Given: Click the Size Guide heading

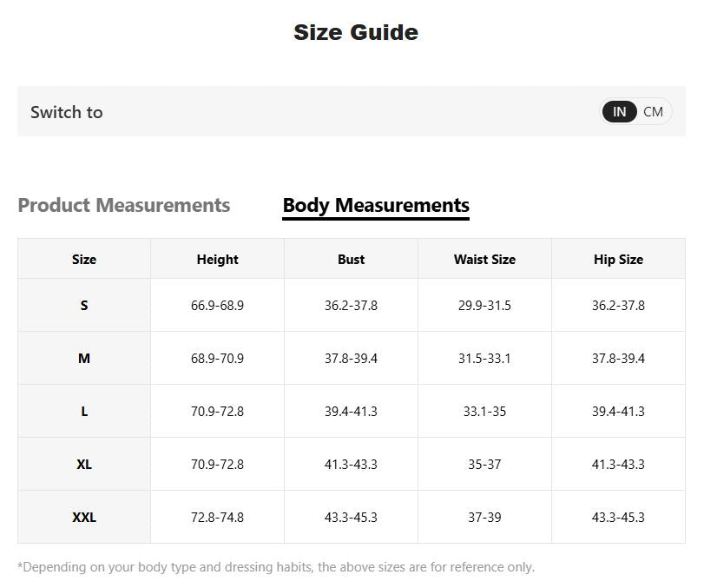Looking at the screenshot, I should click(356, 32).
